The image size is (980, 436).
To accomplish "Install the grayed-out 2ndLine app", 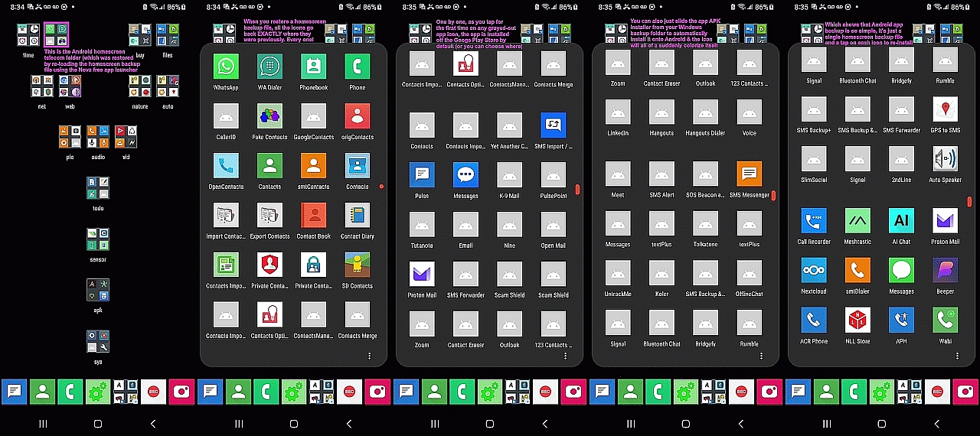I will pos(902,159).
